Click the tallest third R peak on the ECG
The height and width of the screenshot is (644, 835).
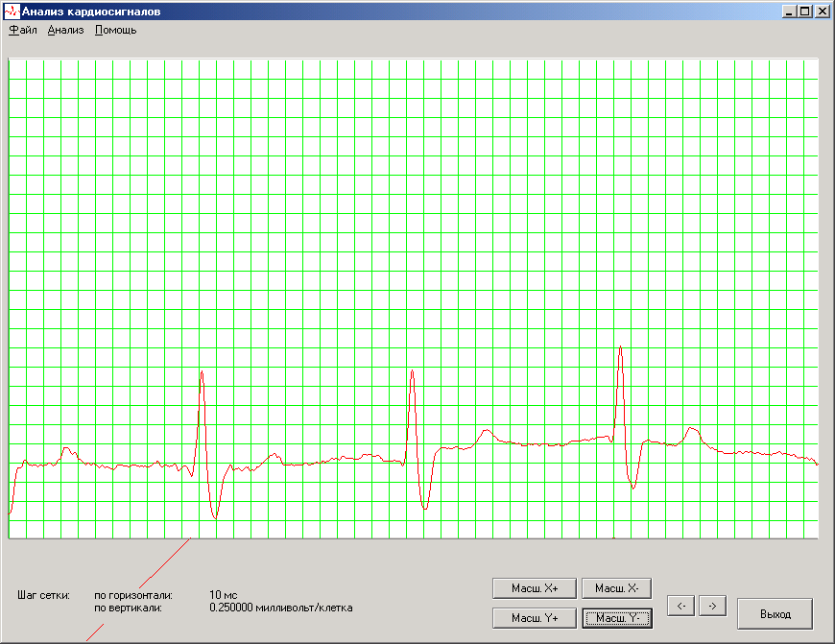pos(620,347)
